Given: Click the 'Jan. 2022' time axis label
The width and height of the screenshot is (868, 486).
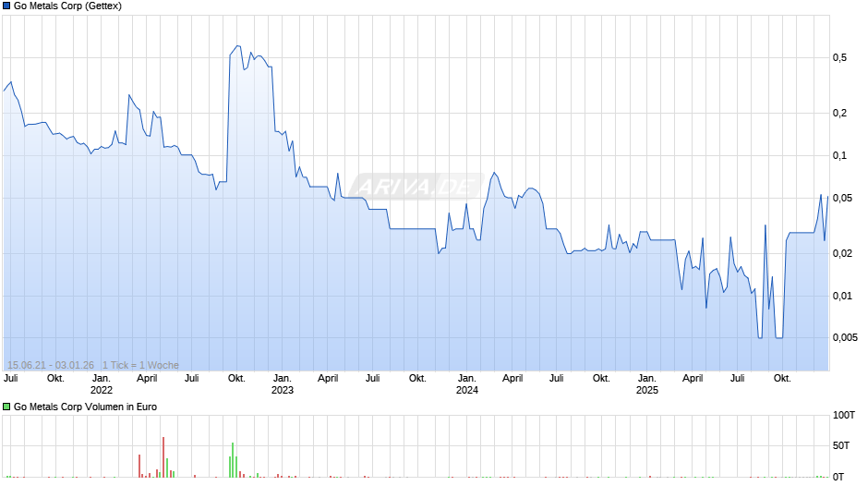Looking at the screenshot, I should pos(102,384).
